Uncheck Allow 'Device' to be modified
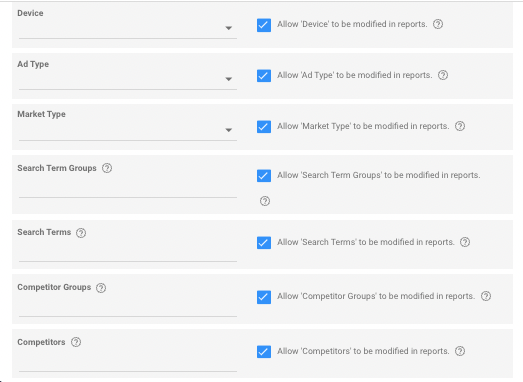Screen dimensions: 523x382 pyautogui.click(x=264, y=25)
